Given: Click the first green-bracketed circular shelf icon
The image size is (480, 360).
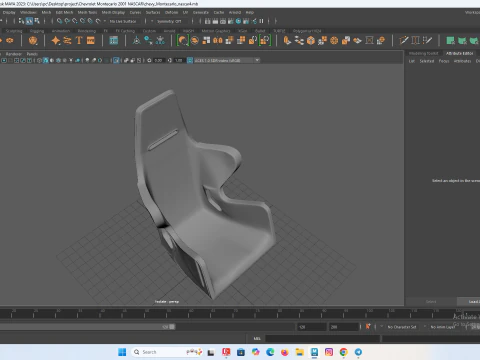Looking at the screenshot, I should (x=183, y=41).
